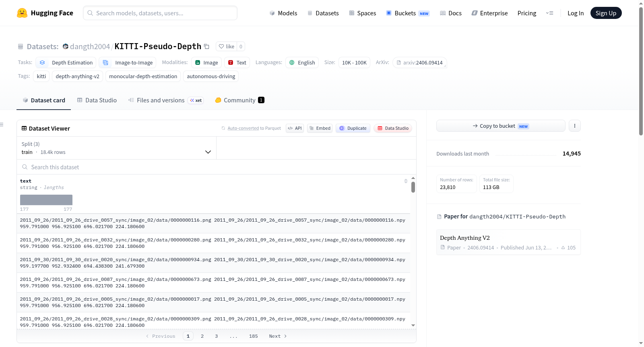Select the 10K - 100K size tag
644x347 pixels.
(354, 62)
